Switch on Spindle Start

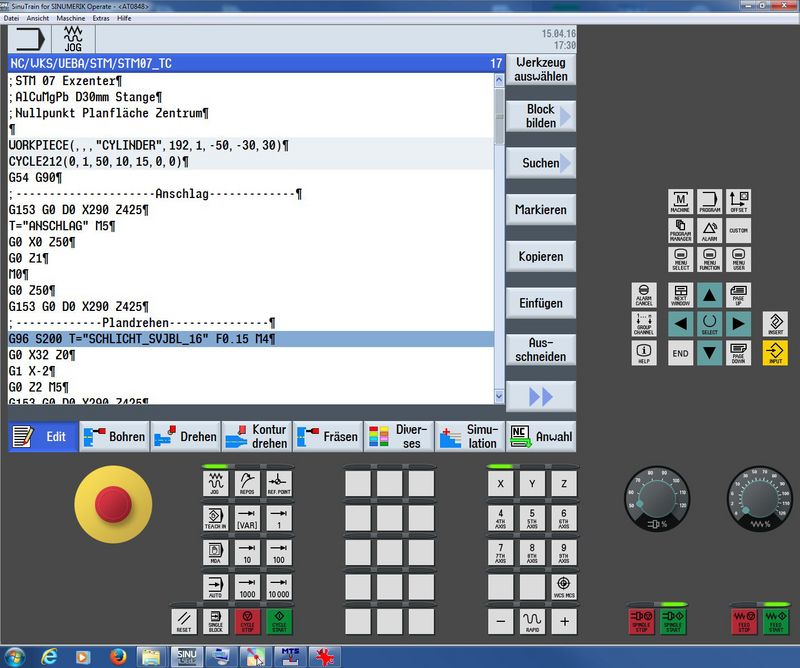point(674,620)
